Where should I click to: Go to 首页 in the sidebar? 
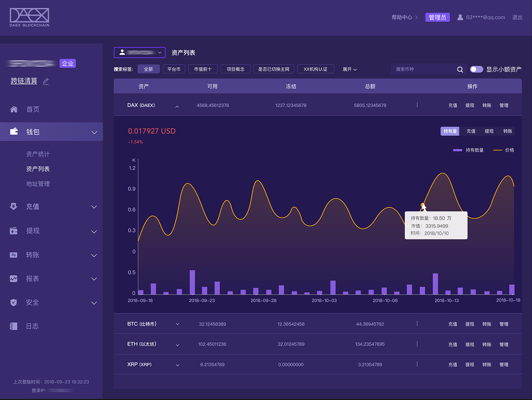[x=33, y=109]
